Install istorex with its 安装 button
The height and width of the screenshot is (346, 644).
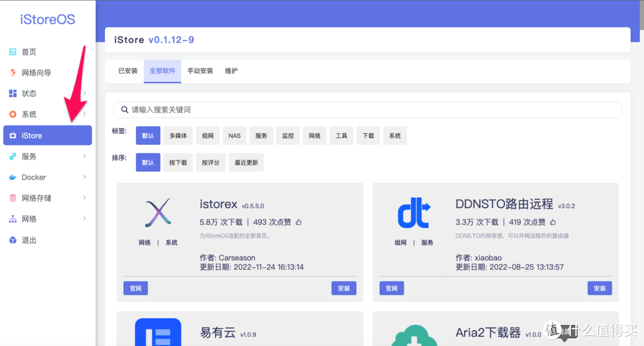343,288
